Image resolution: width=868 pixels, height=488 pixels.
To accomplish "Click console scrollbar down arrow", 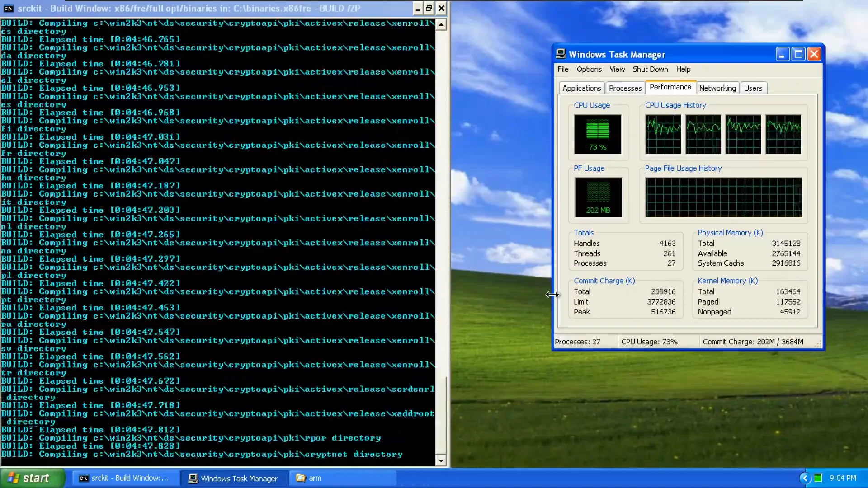I will coord(441,461).
